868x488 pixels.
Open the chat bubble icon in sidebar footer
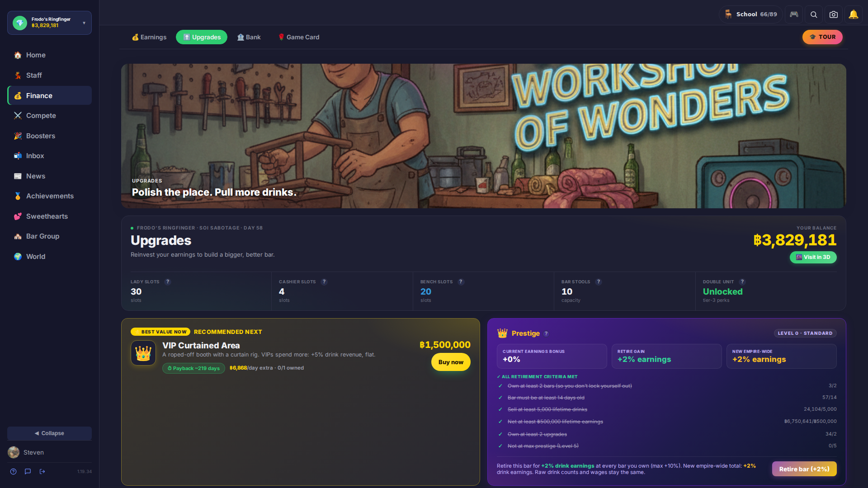(x=28, y=471)
